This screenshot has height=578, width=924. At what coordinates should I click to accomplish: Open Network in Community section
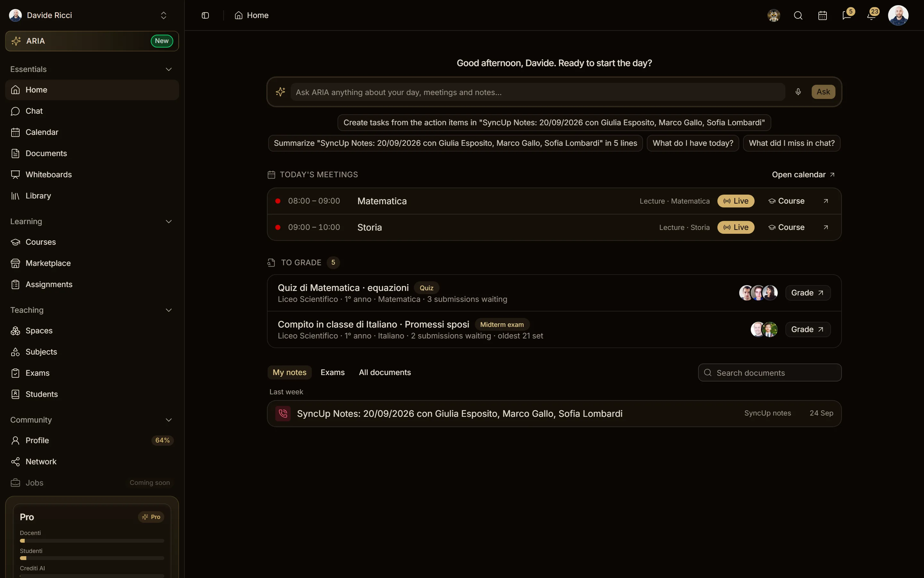click(x=92, y=462)
